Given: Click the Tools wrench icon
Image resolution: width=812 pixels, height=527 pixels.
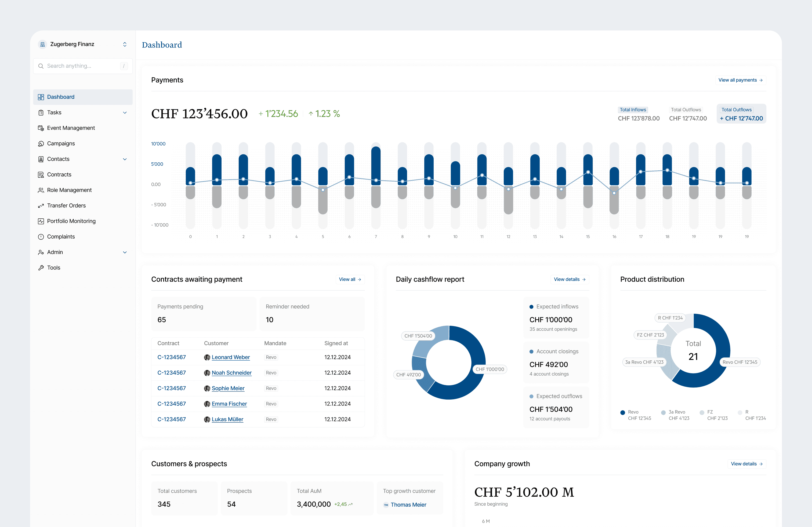Looking at the screenshot, I should (x=41, y=268).
